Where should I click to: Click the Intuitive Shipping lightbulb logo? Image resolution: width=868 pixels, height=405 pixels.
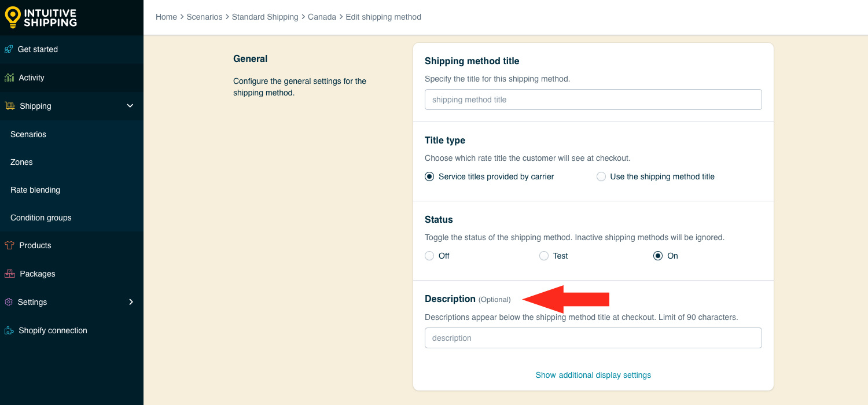13,17
